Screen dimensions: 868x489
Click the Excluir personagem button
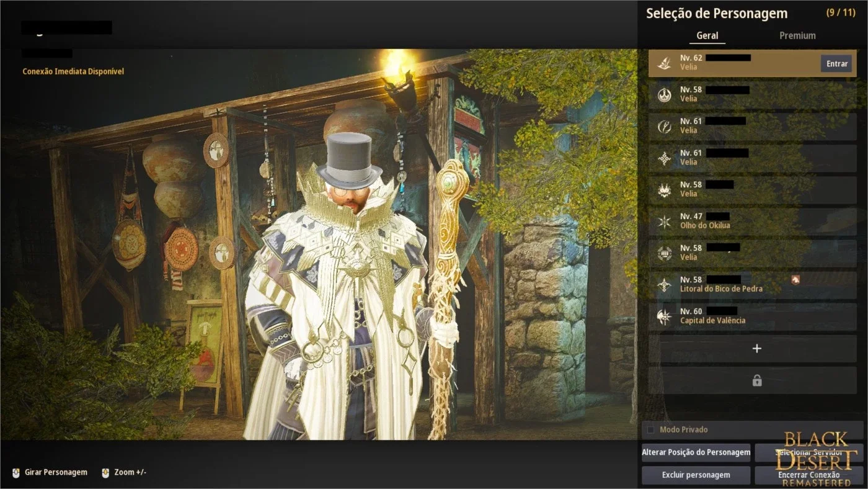(696, 475)
